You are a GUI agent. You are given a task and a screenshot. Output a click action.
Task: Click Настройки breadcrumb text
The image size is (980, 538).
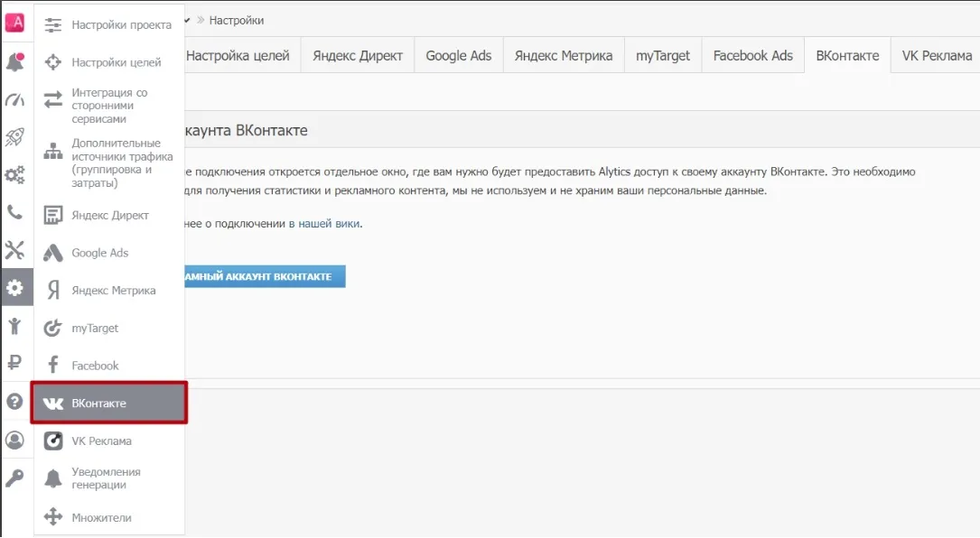click(x=237, y=20)
